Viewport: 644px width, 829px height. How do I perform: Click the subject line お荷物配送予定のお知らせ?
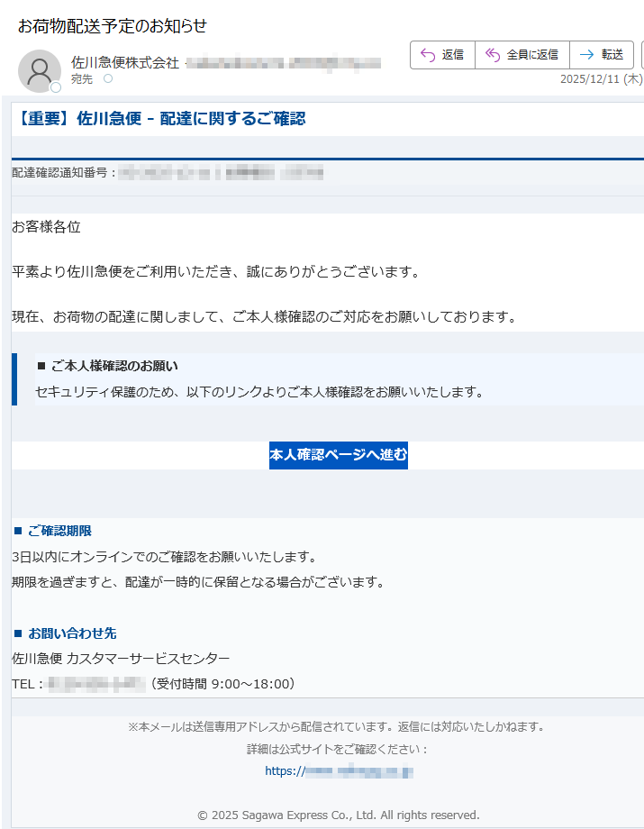113,26
